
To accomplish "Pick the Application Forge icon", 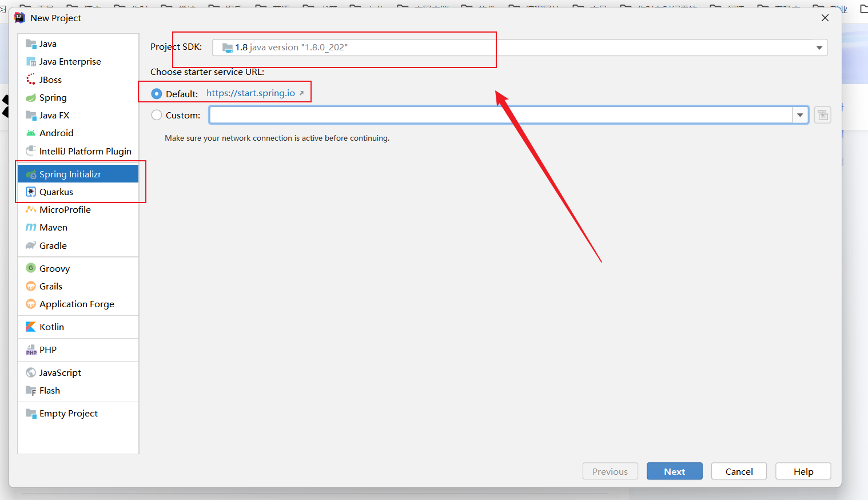I will [x=31, y=304].
